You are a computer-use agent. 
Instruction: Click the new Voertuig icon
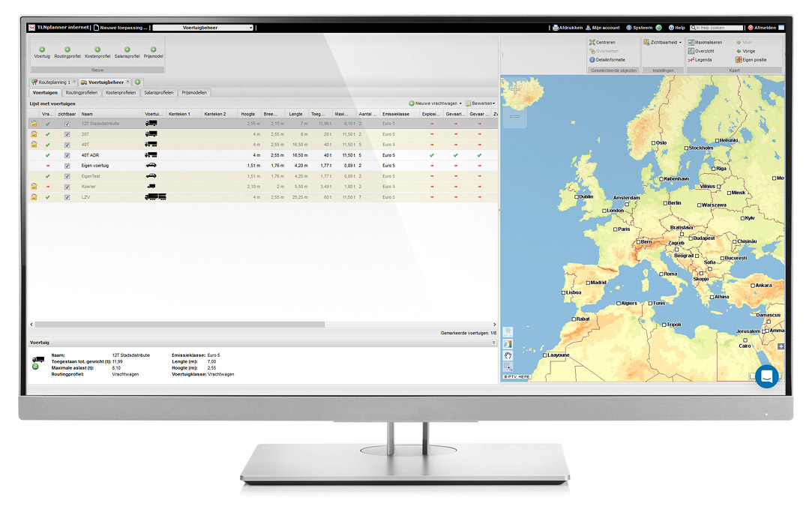(42, 49)
